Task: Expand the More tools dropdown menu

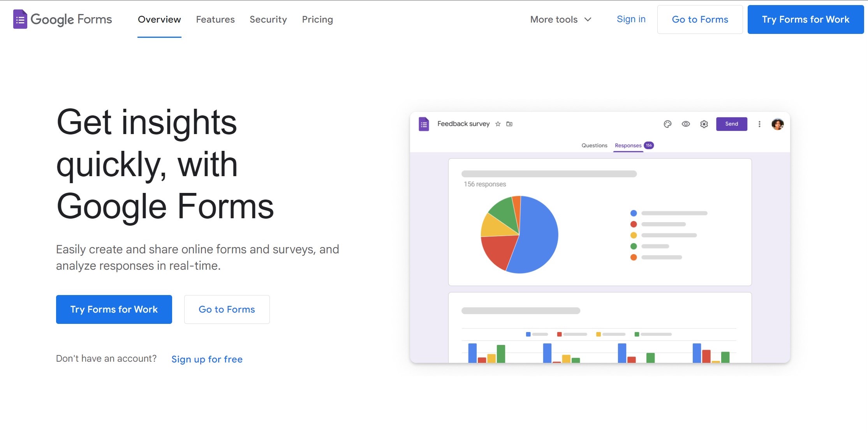Action: pos(560,19)
